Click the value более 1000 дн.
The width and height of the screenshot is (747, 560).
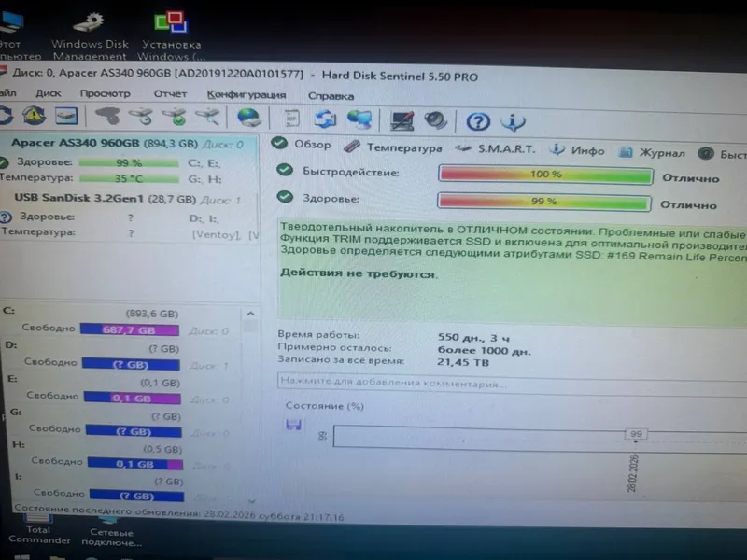pyautogui.click(x=484, y=351)
